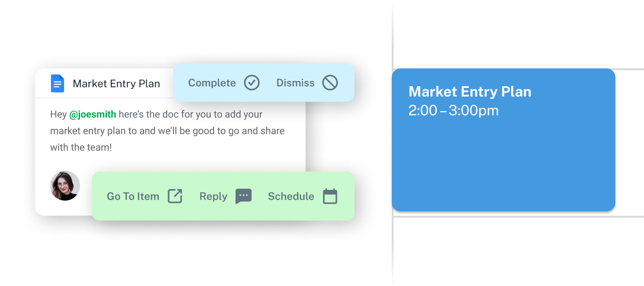Open the Market Entry Plan document title

[x=116, y=83]
